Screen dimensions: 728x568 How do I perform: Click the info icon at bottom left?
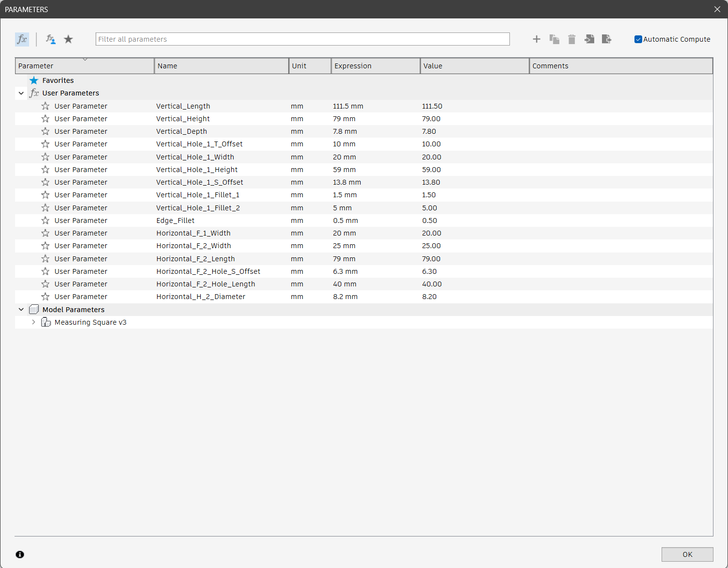pyautogui.click(x=20, y=554)
